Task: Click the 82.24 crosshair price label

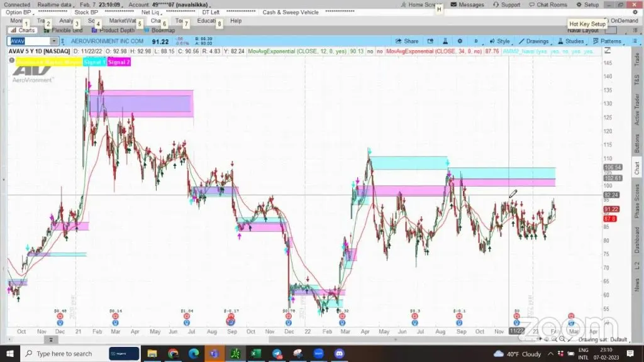Action: (x=611, y=195)
